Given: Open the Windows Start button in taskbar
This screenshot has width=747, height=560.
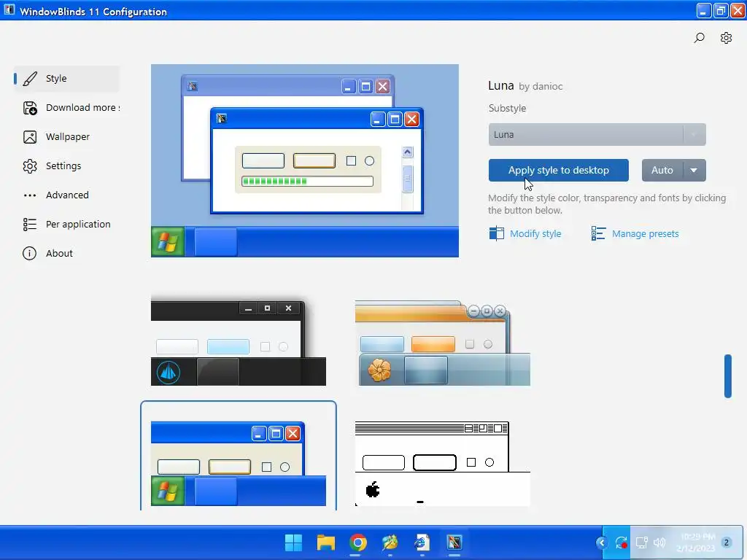Looking at the screenshot, I should (293, 542).
